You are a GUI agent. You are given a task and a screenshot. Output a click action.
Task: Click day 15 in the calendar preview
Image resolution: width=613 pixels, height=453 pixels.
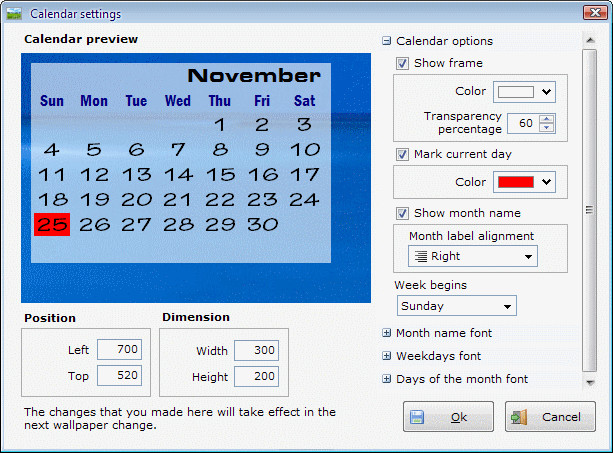(x=220, y=175)
